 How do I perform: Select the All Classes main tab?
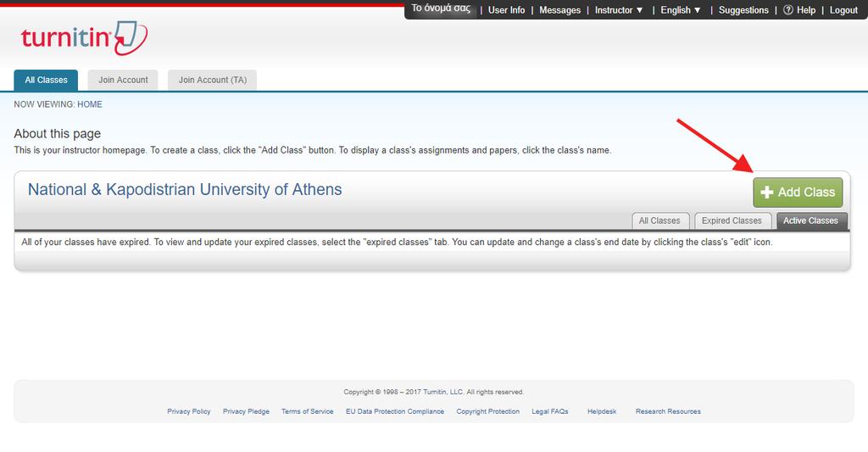point(46,80)
